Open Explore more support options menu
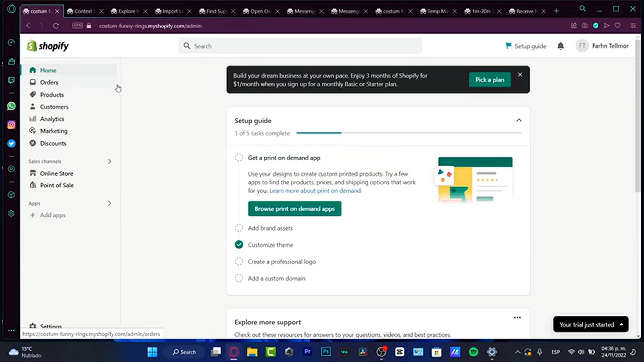Viewport: 644px width, 362px height. 517,318
